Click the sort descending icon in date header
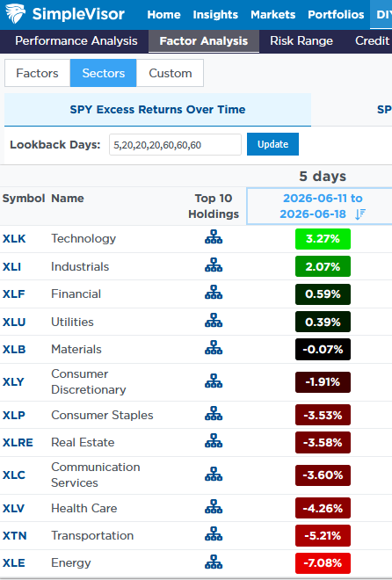392x580 pixels. [x=360, y=214]
